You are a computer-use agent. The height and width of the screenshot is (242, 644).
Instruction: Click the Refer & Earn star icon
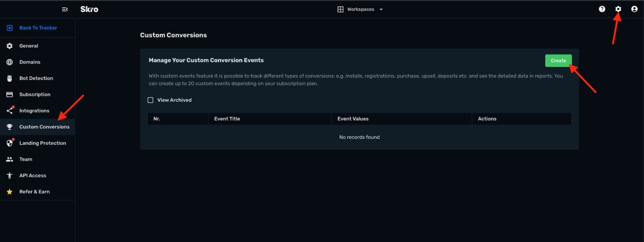[x=9, y=192]
